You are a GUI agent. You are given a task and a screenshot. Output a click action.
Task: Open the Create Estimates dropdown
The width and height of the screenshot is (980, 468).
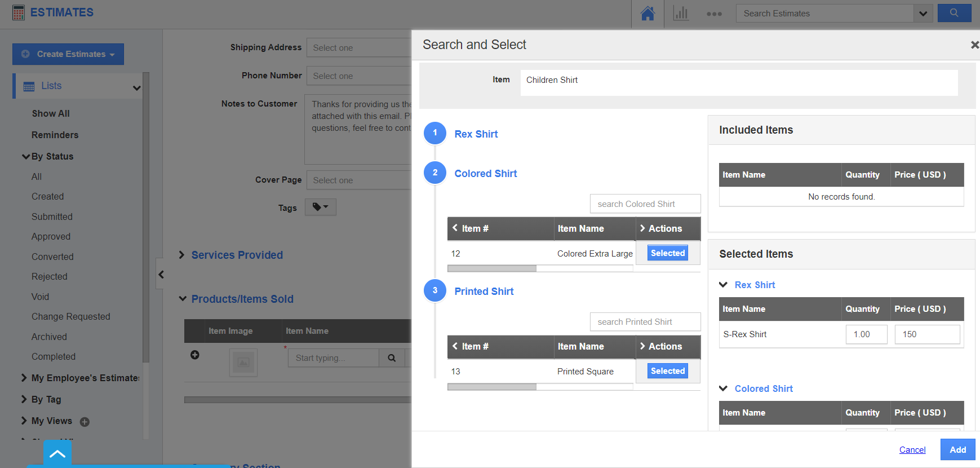68,54
